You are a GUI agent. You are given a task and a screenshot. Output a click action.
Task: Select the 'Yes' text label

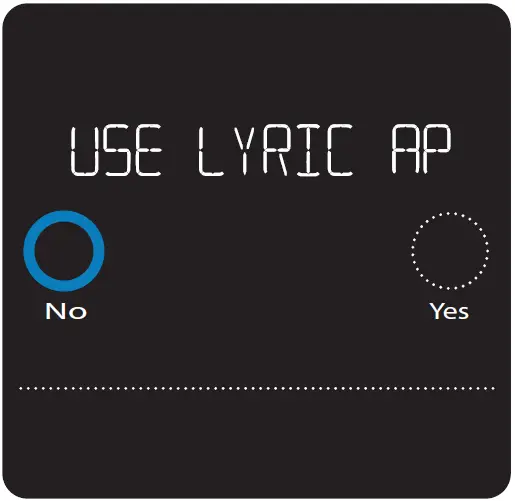click(x=449, y=311)
